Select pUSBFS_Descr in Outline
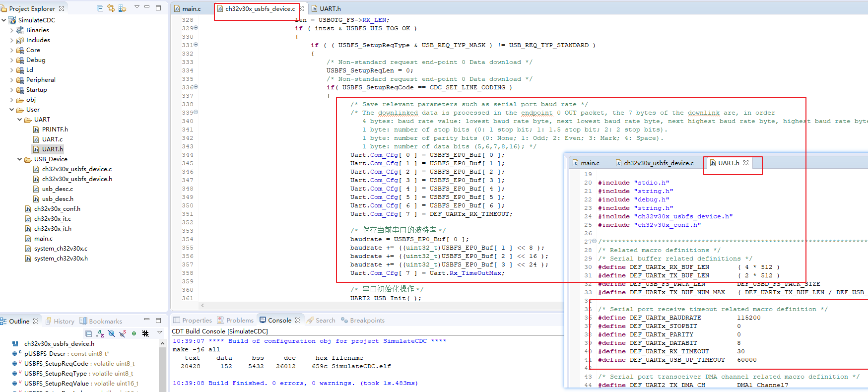The height and width of the screenshot is (392, 868). [61, 354]
